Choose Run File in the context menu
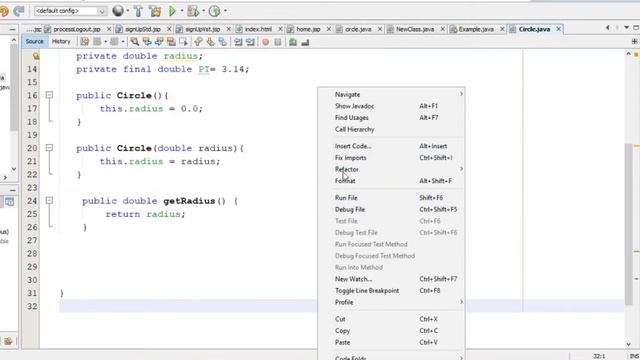640x360 pixels. (391, 198)
